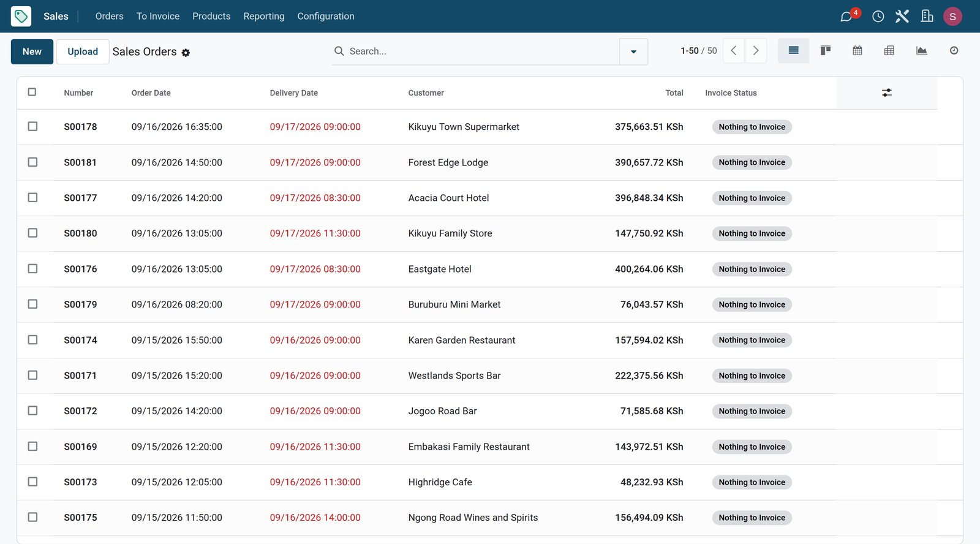980x544 pixels.
Task: Open the messages conversation icon
Action: coord(846,17)
